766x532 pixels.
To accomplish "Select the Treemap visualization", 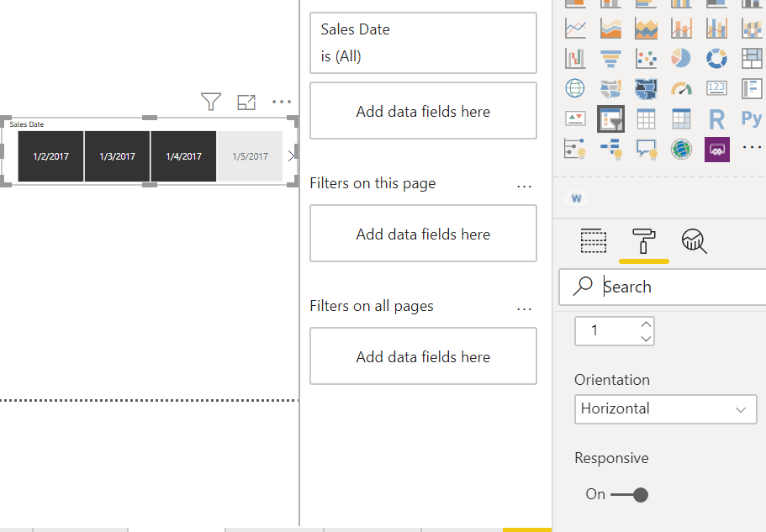I will click(752, 59).
